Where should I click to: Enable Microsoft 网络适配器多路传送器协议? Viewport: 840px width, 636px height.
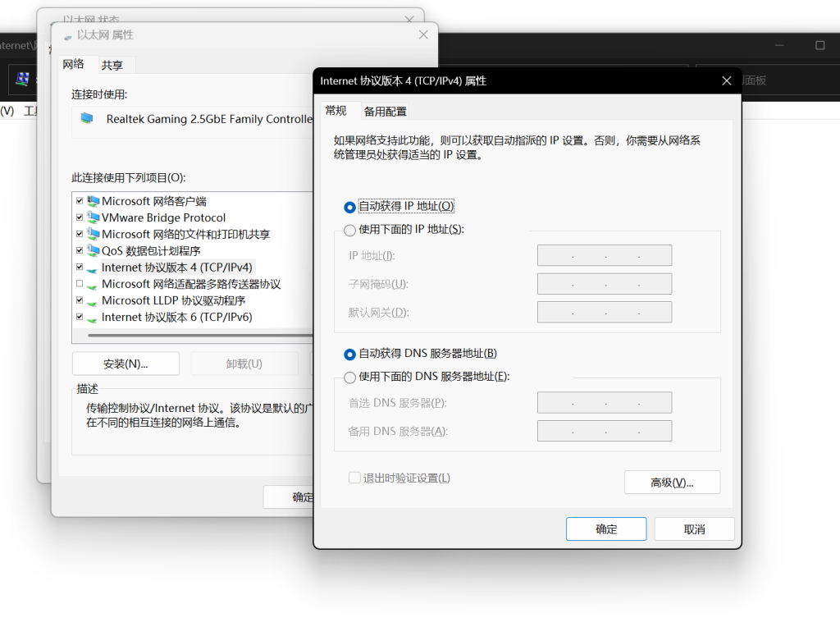[79, 284]
